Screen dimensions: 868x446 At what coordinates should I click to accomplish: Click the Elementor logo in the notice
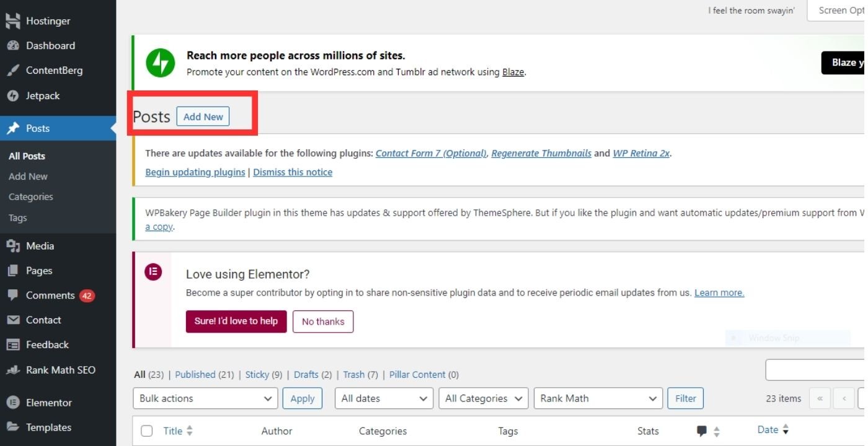click(x=153, y=271)
